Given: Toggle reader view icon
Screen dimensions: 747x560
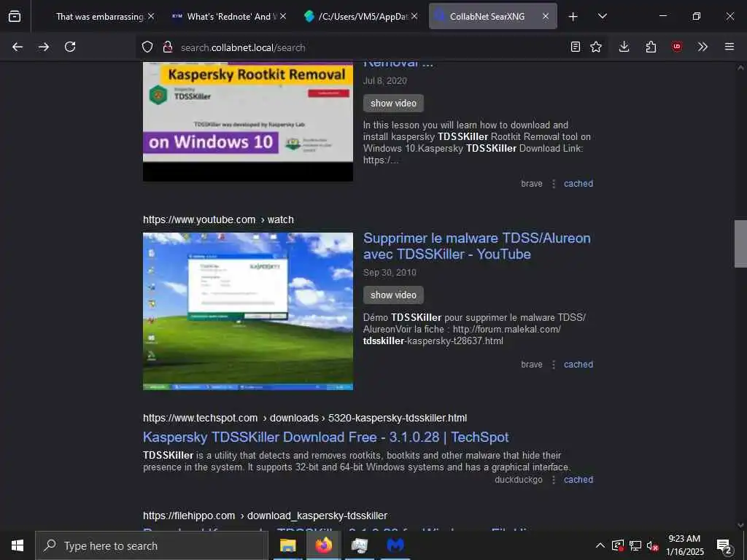Looking at the screenshot, I should pyautogui.click(x=576, y=47).
